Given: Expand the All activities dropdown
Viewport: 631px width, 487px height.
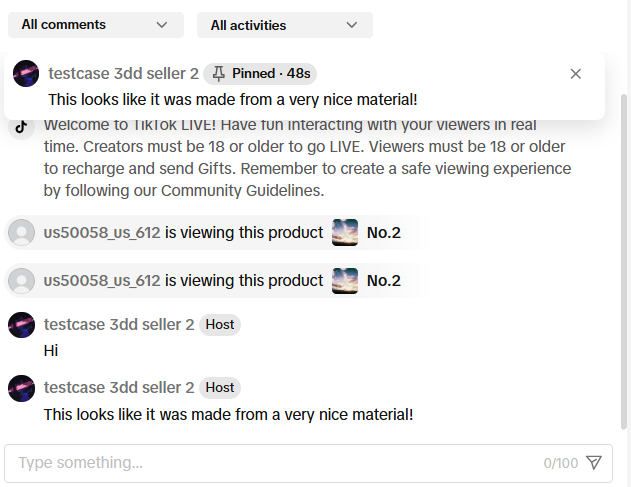Looking at the screenshot, I should [284, 25].
